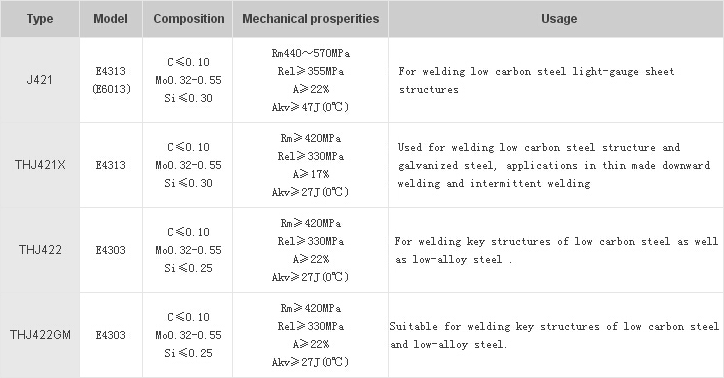
Task: Click the E4303 model in THJ422GM row
Action: point(110,335)
